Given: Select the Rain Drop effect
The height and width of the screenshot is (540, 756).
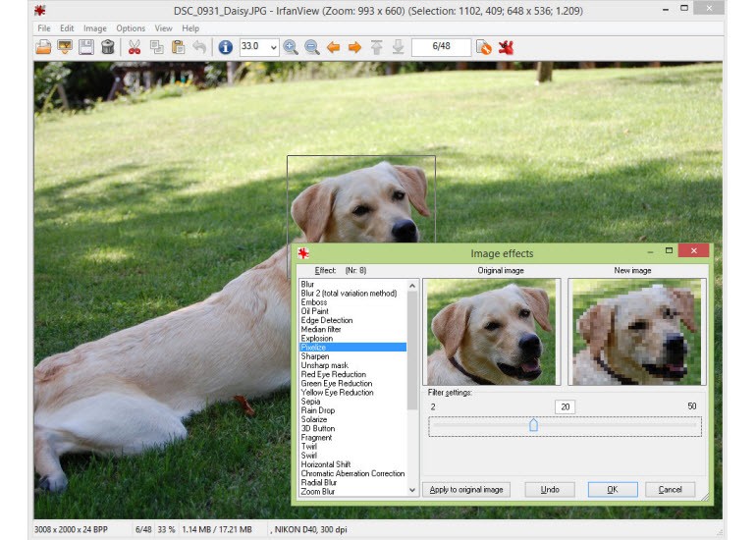Looking at the screenshot, I should tap(318, 410).
